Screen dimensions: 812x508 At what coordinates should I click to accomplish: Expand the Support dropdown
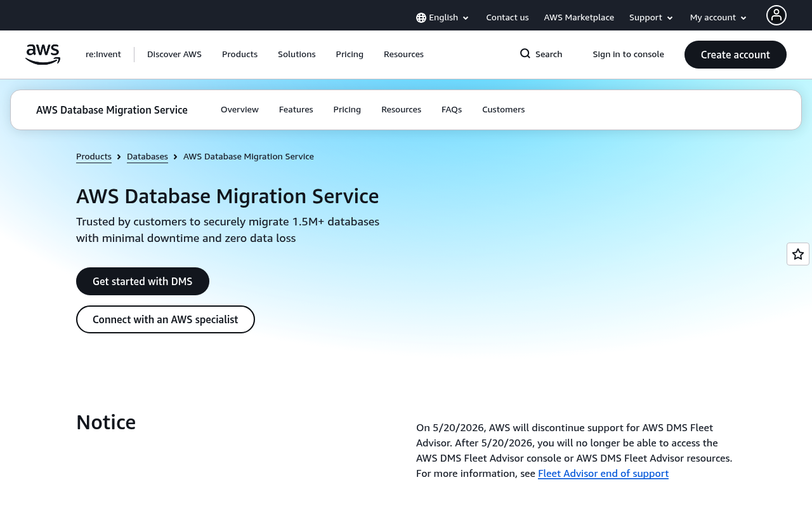651,18
